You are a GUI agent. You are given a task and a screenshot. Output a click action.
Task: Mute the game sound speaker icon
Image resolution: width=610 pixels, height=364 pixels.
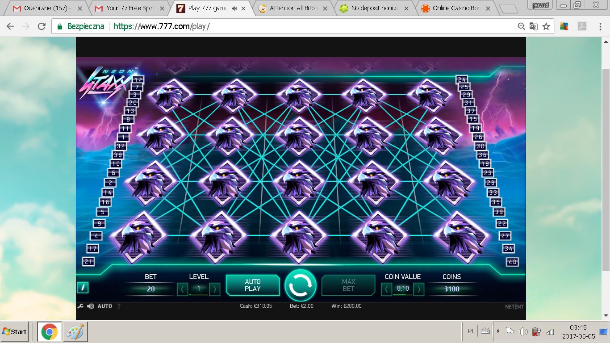[x=91, y=306]
